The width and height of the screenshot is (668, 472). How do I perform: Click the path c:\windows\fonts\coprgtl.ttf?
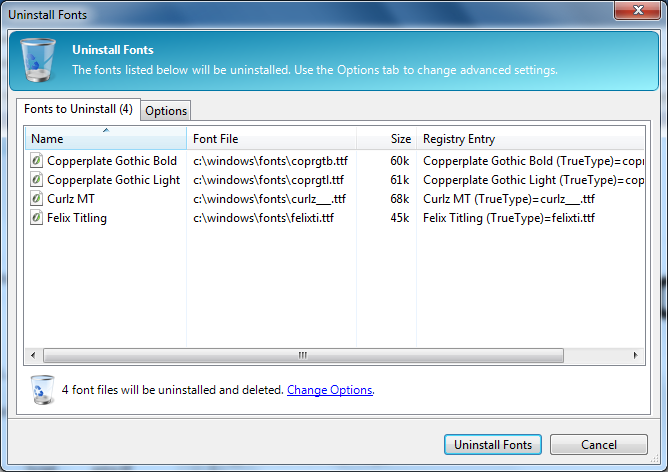(268, 180)
